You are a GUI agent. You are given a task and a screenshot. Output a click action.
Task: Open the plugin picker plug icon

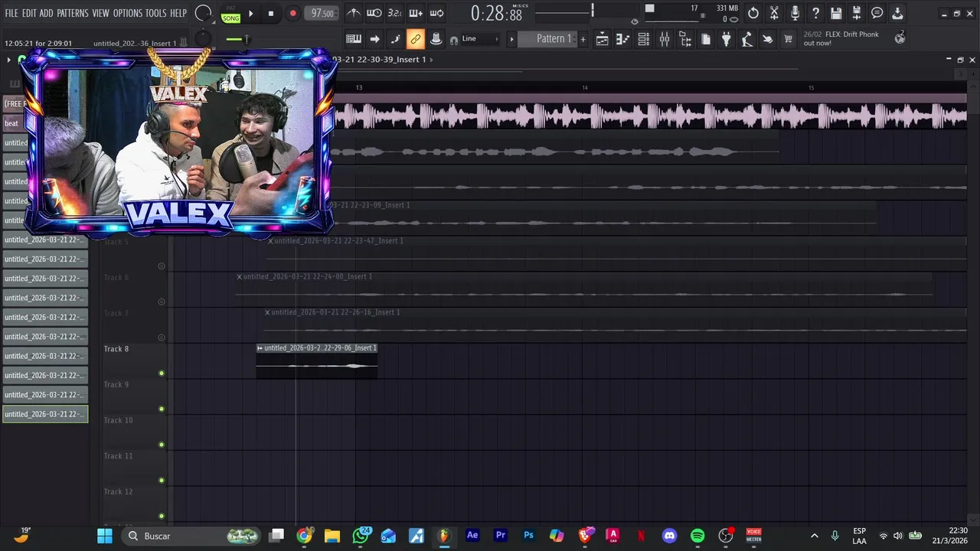coord(727,39)
